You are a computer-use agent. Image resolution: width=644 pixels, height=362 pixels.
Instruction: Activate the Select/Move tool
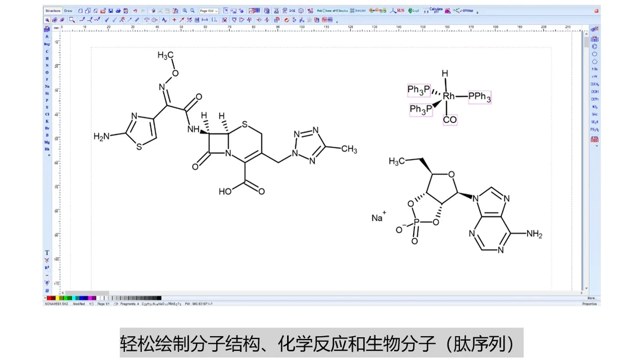point(47,19)
